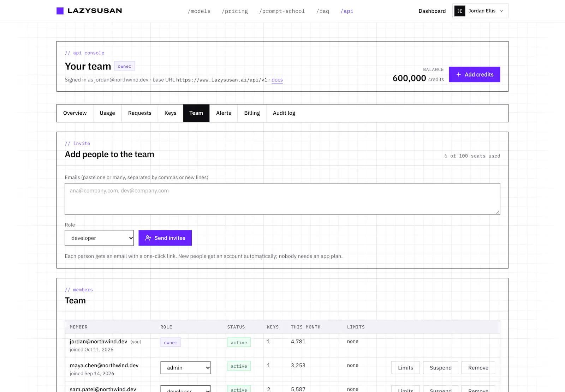
Task: Open /prompt-school in the top nav
Action: coord(282,11)
